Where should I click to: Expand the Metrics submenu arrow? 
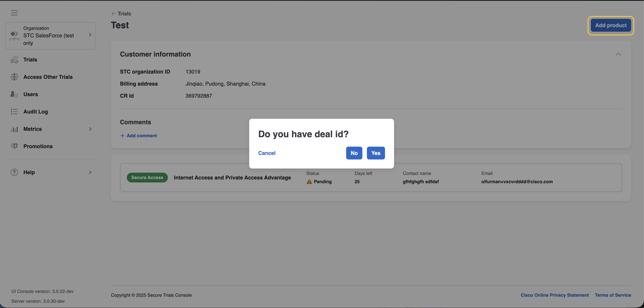tap(90, 129)
